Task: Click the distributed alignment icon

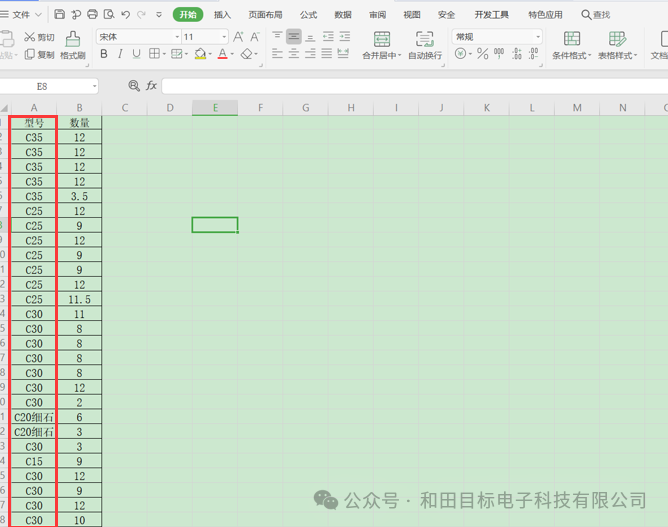Action: pos(343,54)
